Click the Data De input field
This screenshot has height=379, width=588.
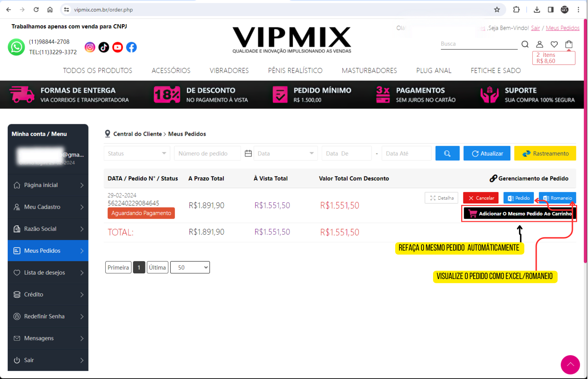pyautogui.click(x=347, y=153)
